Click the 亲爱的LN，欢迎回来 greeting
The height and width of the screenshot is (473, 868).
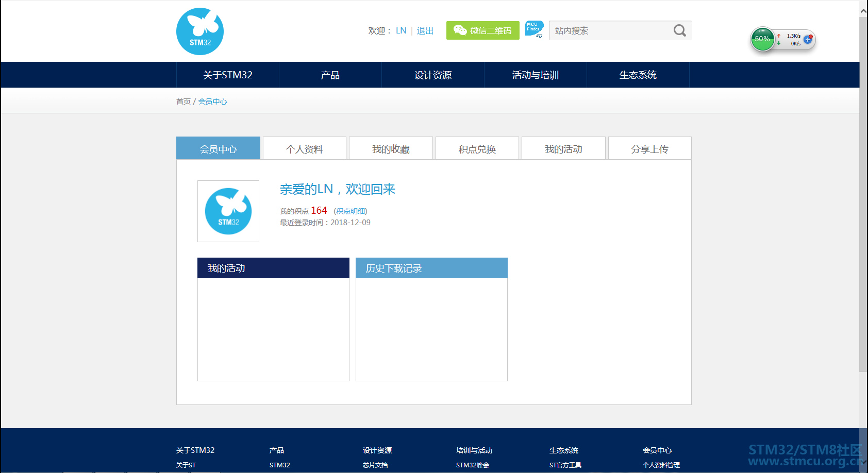click(338, 189)
